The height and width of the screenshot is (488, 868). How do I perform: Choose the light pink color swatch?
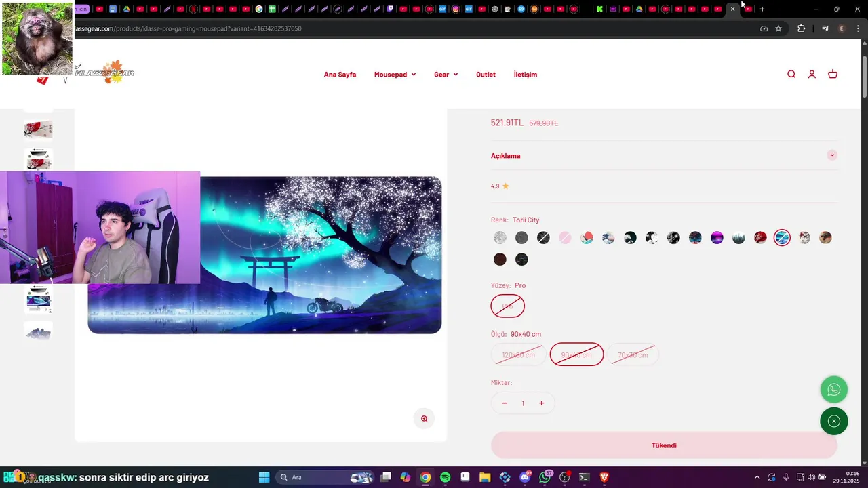pos(565,238)
